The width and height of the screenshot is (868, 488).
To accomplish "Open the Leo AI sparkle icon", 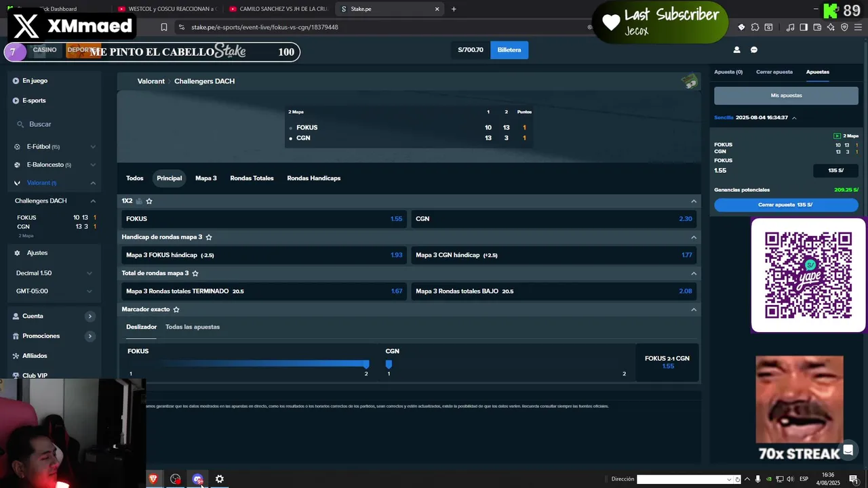I will point(831,27).
